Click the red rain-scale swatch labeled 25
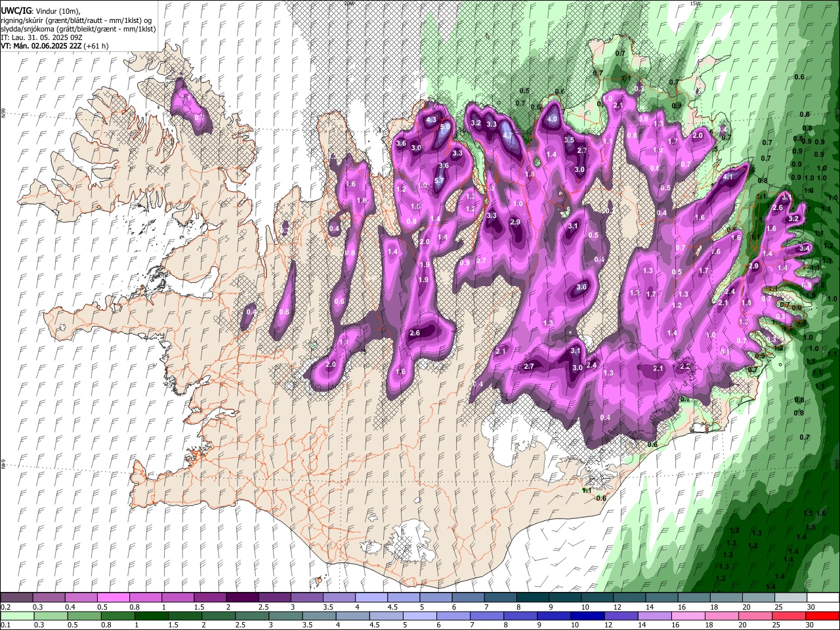This screenshot has width=840, height=630. pos(789,616)
